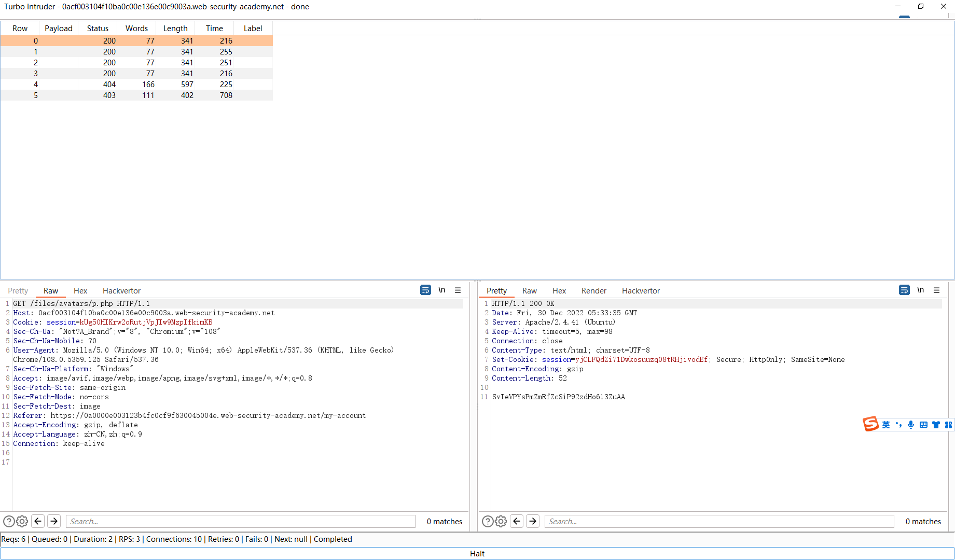Image resolution: width=955 pixels, height=560 pixels.
Task: Toggle show non-printable chars in response pane
Action: [x=921, y=290]
